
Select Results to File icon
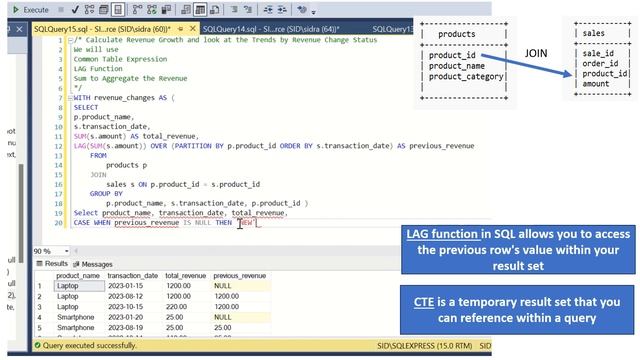coord(215,9)
